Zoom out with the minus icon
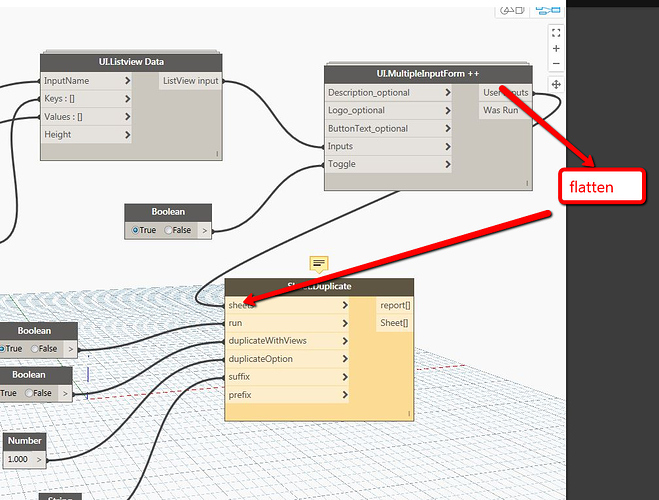 (x=556, y=63)
